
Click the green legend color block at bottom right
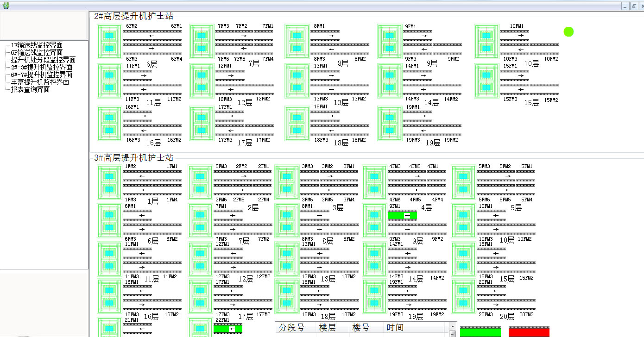pos(480,331)
